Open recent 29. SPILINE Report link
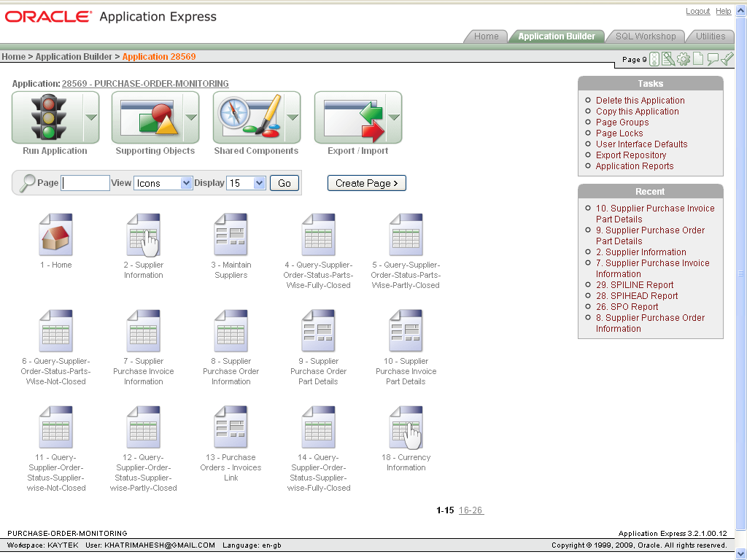Image resolution: width=747 pixels, height=560 pixels. point(635,285)
